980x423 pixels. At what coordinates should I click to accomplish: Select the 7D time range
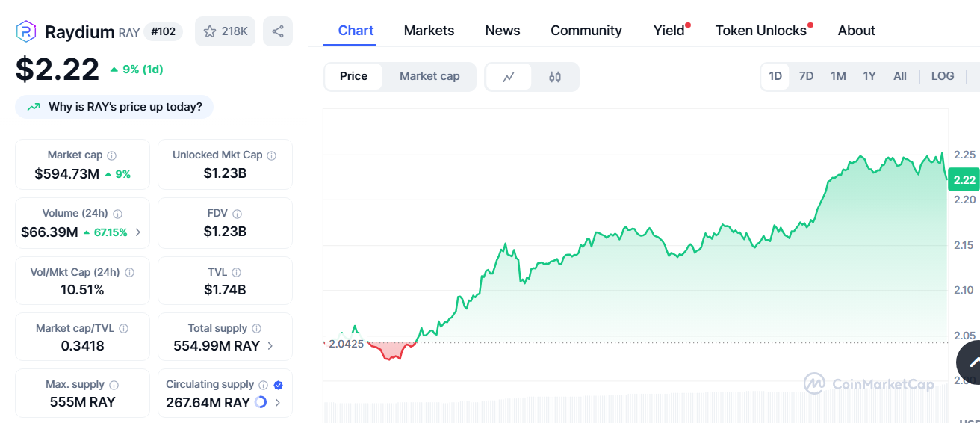(x=806, y=76)
